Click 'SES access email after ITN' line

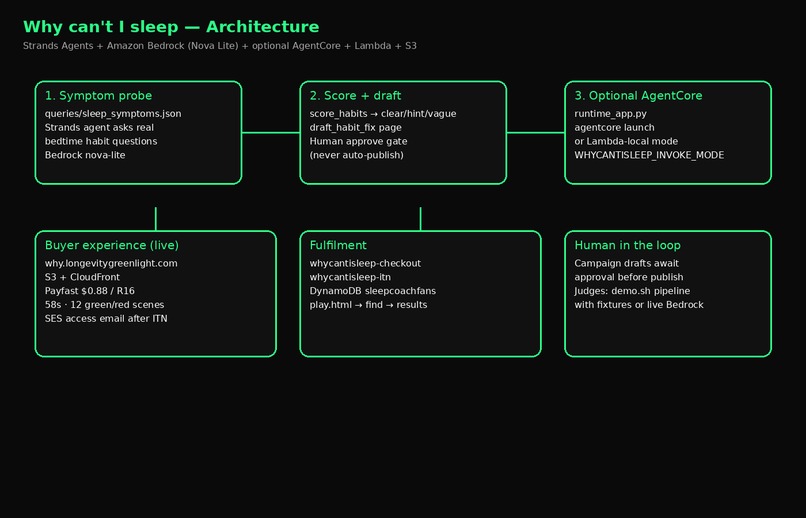(x=106, y=319)
